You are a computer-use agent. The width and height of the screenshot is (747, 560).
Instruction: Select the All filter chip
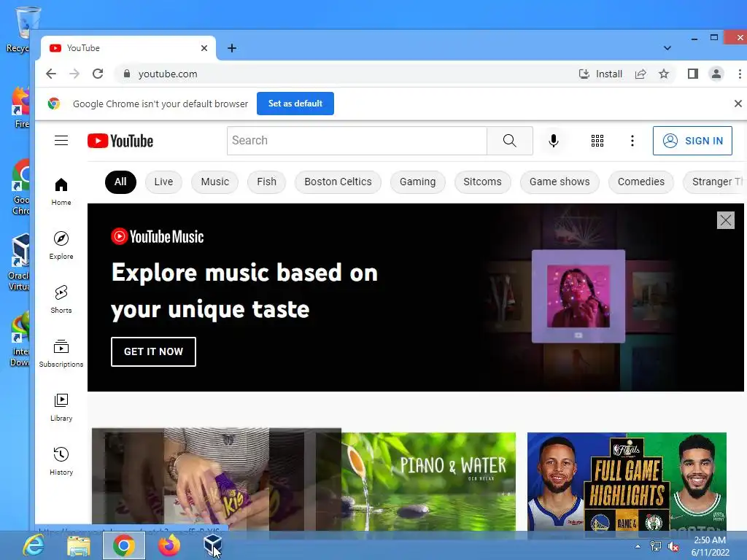[x=120, y=182]
